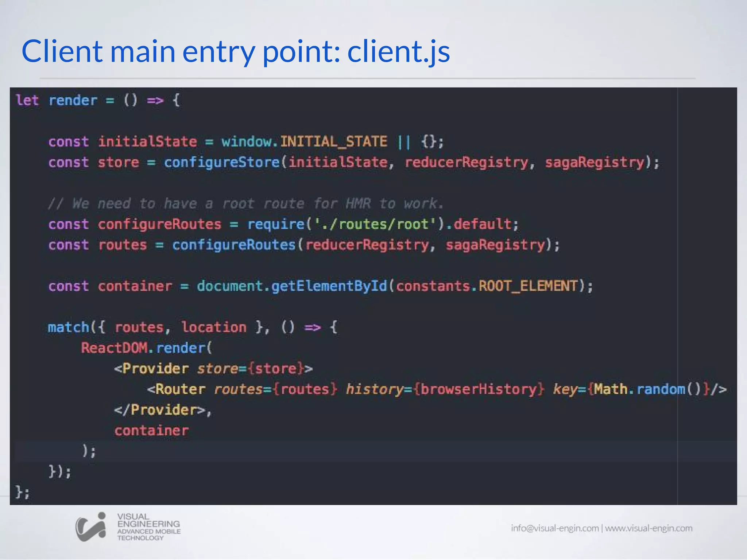Viewport: 747px width, 560px height.
Task: Click the slide title 'Client main entry point: client.js'
Action: pos(236,51)
